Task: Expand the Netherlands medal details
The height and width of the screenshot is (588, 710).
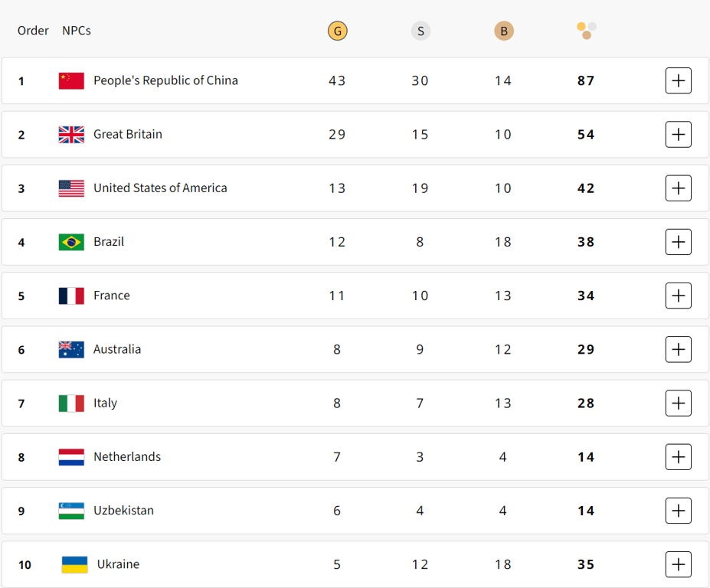Action: tap(678, 456)
